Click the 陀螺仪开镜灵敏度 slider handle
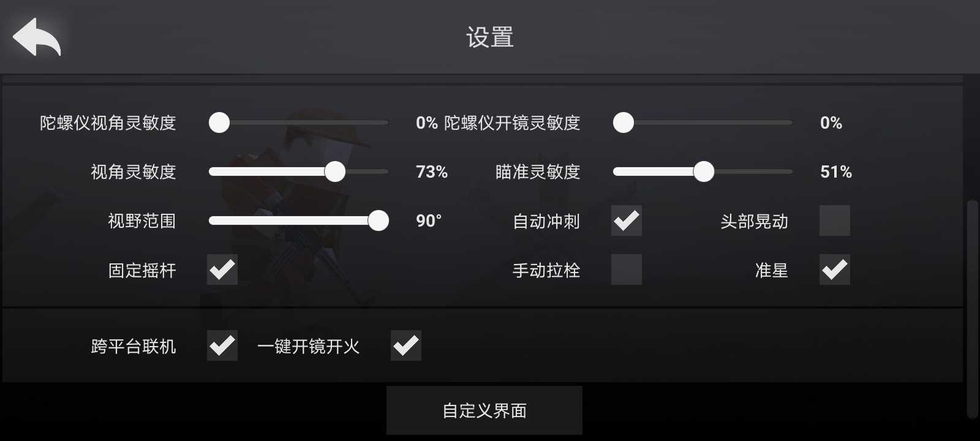This screenshot has width=980, height=441. click(x=624, y=123)
